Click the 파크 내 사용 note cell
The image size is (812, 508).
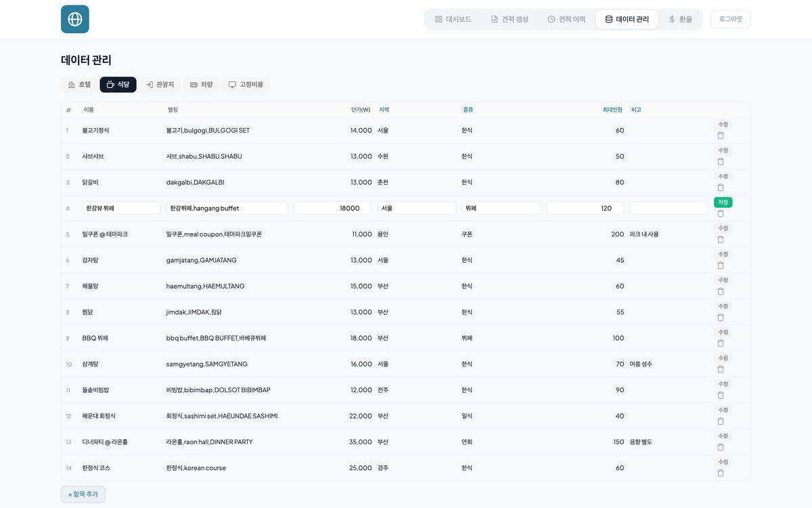(644, 234)
